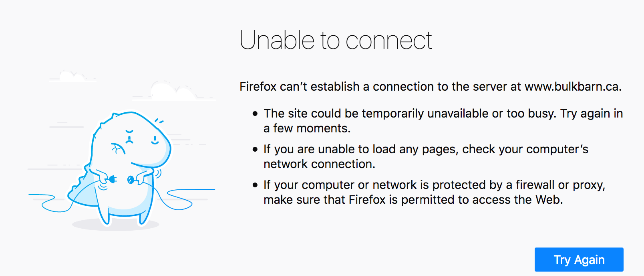Click the dinosaur's smiling closed eye

pyautogui.click(x=155, y=140)
